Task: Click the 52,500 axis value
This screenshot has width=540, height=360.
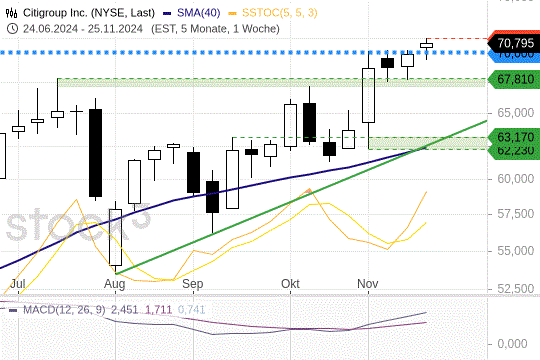Action: point(516,288)
